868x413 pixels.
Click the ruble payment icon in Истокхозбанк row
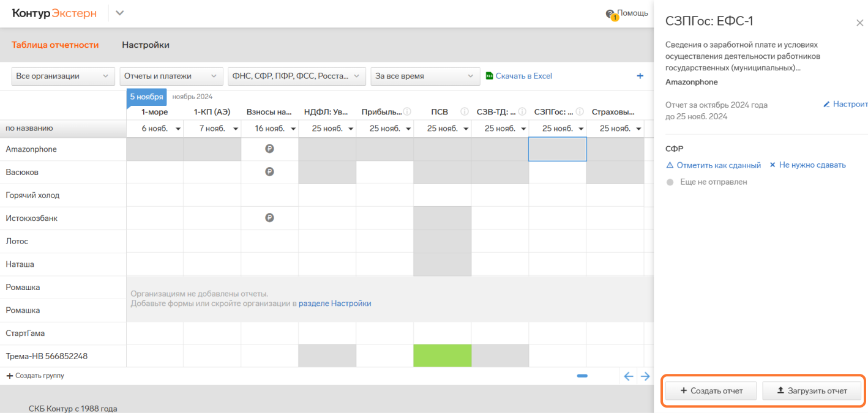point(269,218)
